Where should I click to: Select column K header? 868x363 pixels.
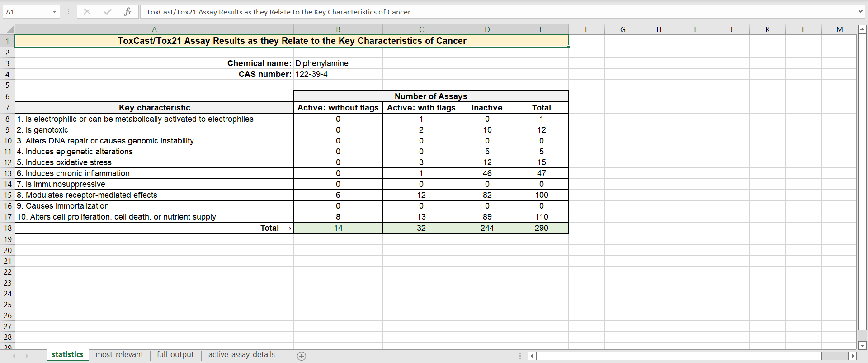(x=768, y=29)
